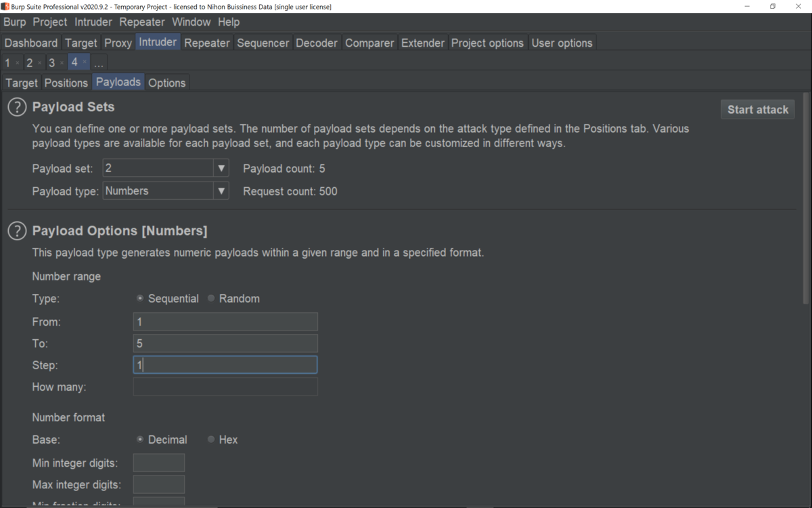Select the Payloads sub-tab

pyautogui.click(x=118, y=82)
